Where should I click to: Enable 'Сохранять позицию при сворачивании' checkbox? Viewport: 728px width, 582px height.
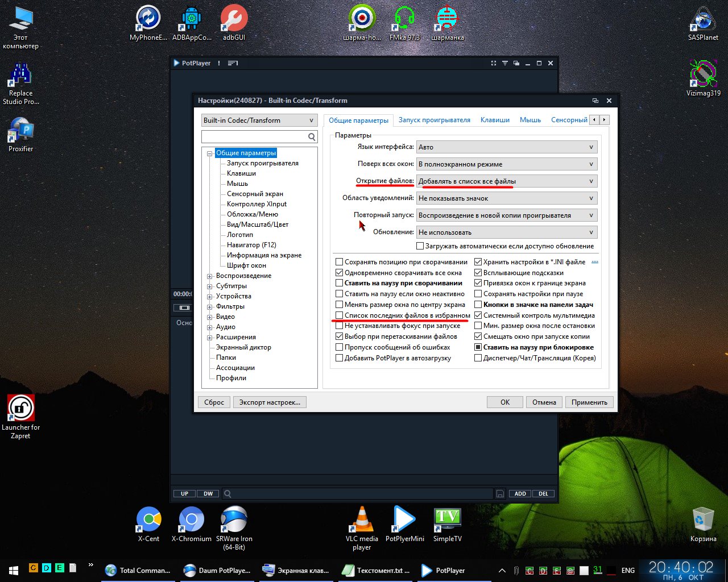click(x=340, y=262)
